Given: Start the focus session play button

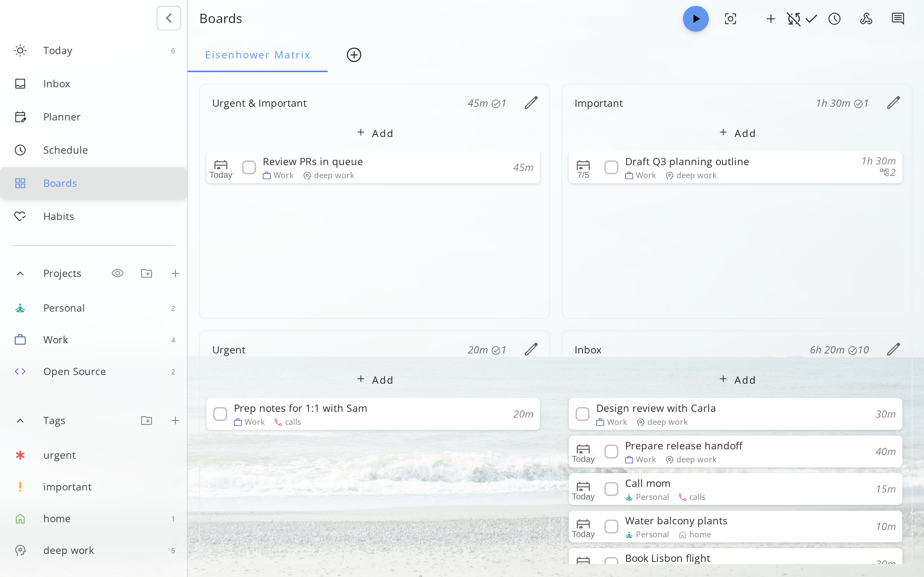Looking at the screenshot, I should click(x=695, y=19).
